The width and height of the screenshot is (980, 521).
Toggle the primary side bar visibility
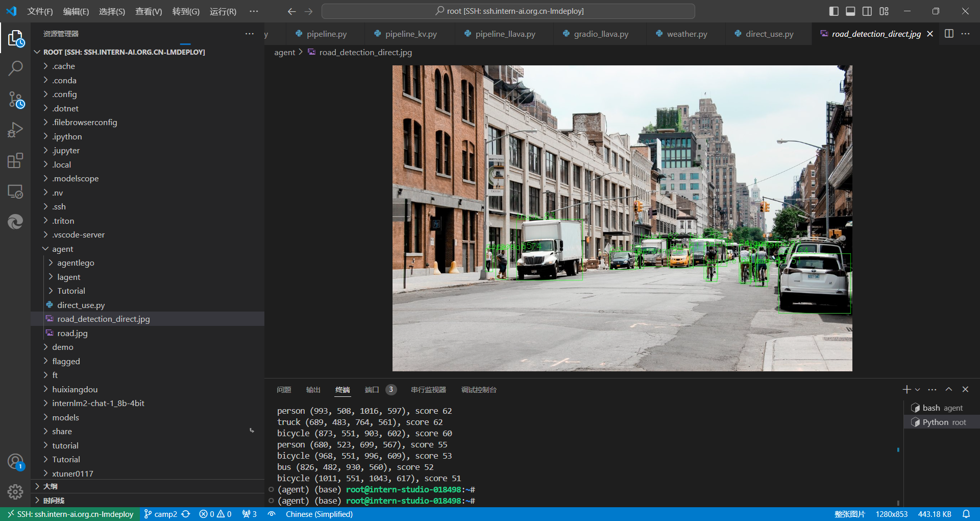834,11
